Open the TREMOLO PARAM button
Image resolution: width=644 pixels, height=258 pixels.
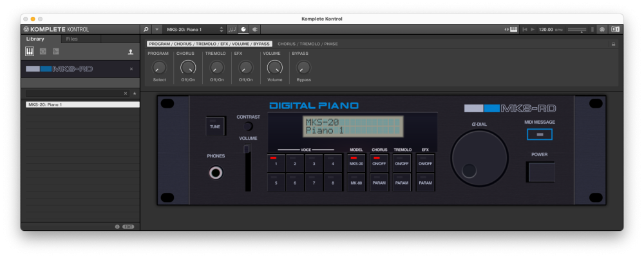(402, 183)
